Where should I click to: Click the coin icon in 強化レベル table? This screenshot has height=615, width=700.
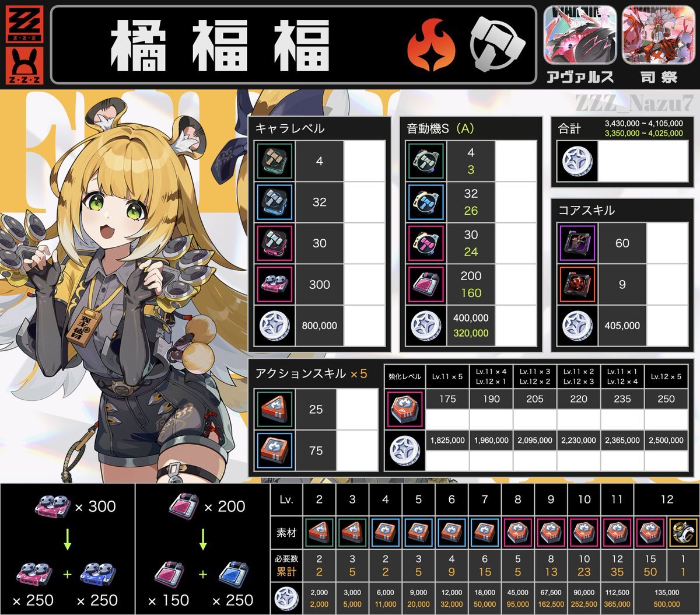[x=404, y=450]
